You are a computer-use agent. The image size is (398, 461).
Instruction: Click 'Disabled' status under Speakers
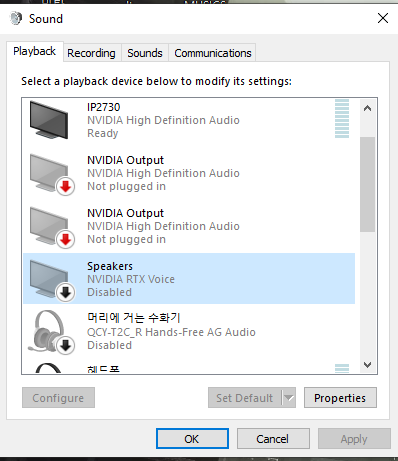coord(109,292)
